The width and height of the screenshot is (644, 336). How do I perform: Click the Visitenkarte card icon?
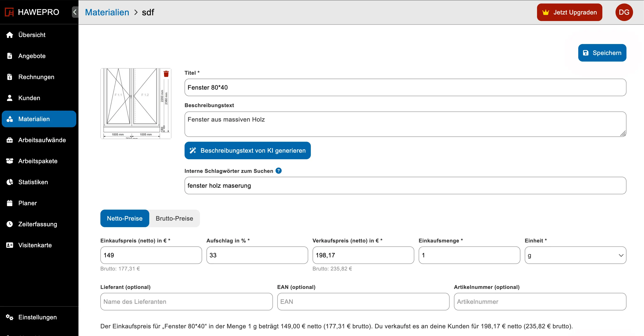[9, 245]
